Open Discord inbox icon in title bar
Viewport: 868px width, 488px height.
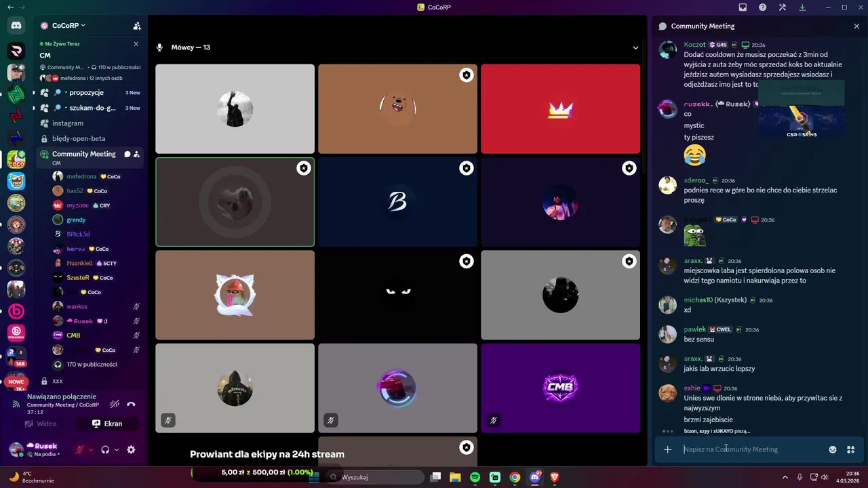[743, 7]
